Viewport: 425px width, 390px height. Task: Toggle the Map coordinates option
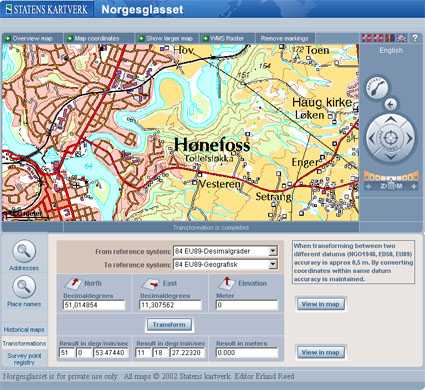click(93, 38)
